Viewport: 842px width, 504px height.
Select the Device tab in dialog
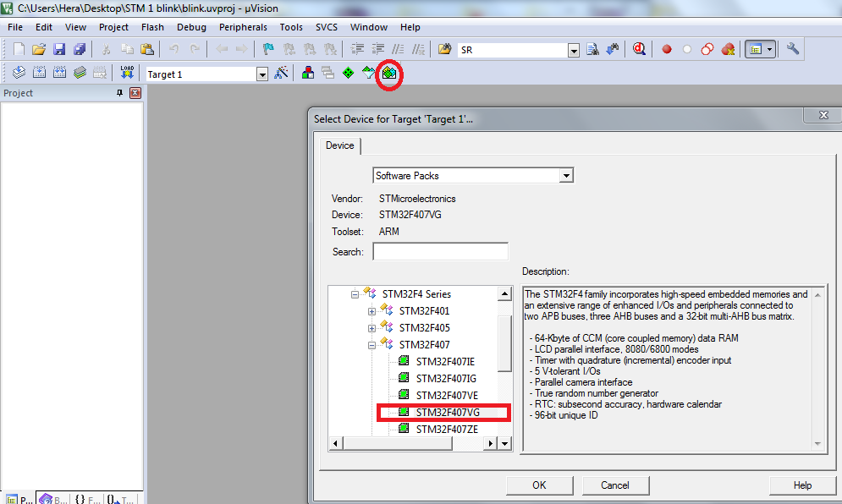[340, 145]
